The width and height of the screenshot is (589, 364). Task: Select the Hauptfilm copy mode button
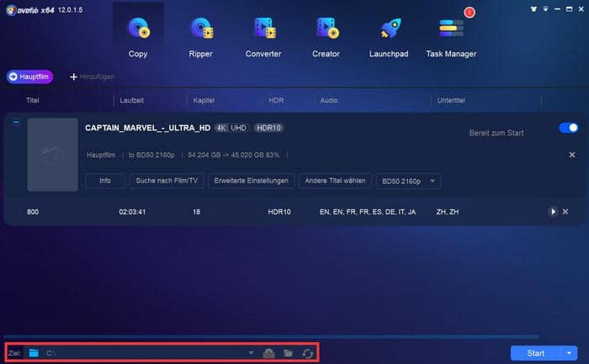click(x=29, y=76)
